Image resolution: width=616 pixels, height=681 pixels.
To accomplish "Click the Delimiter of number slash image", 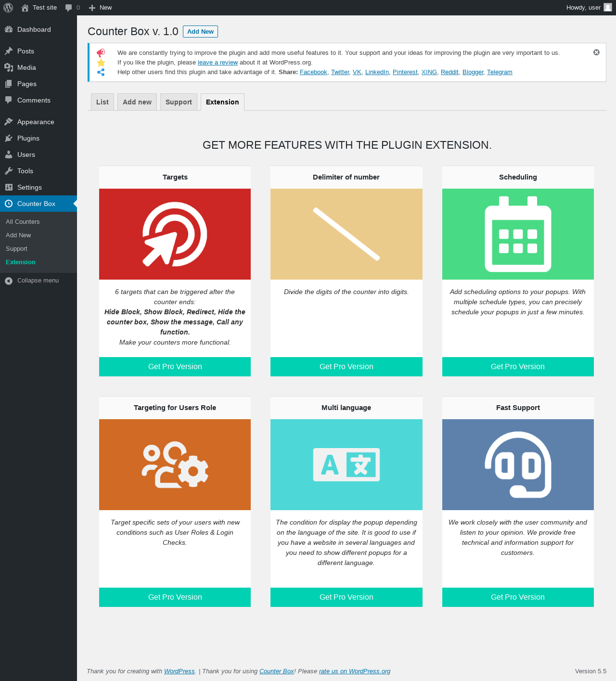I will [346, 234].
